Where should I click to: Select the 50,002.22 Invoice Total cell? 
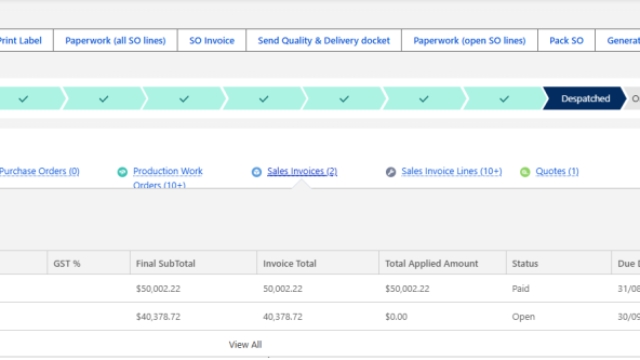282,289
